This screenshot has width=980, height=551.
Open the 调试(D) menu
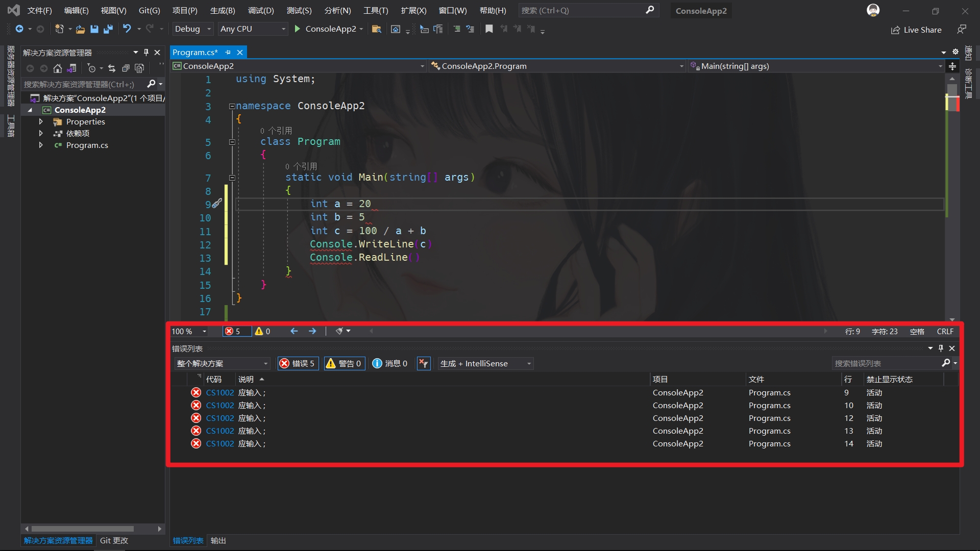point(261,10)
